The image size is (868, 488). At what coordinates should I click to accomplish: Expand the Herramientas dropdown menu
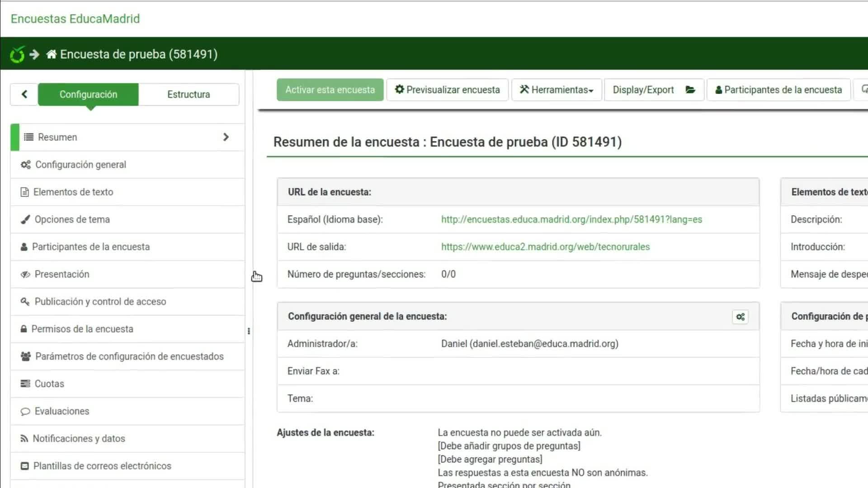(557, 90)
